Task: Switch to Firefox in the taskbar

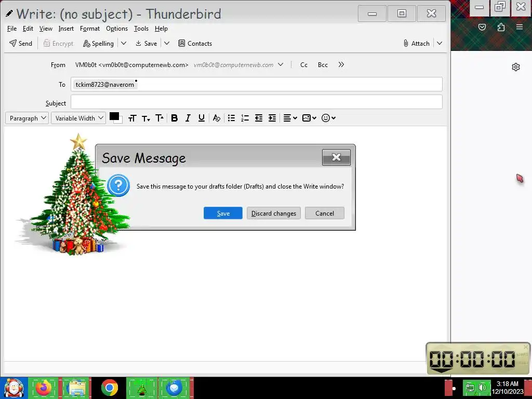Action: (44, 388)
